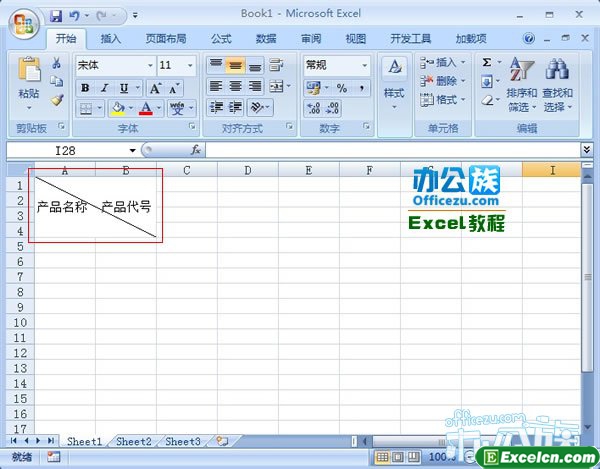The width and height of the screenshot is (600, 469).
Task: Click the formula bar input field
Action: tap(393, 150)
